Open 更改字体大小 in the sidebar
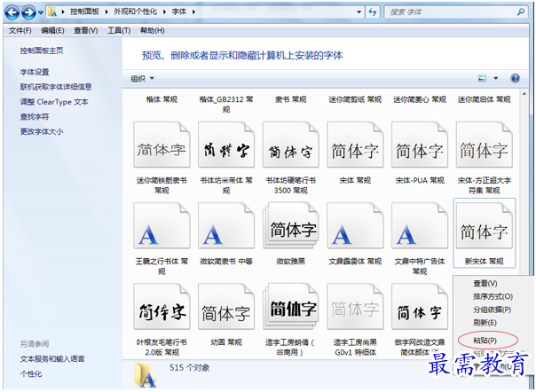 (42, 131)
